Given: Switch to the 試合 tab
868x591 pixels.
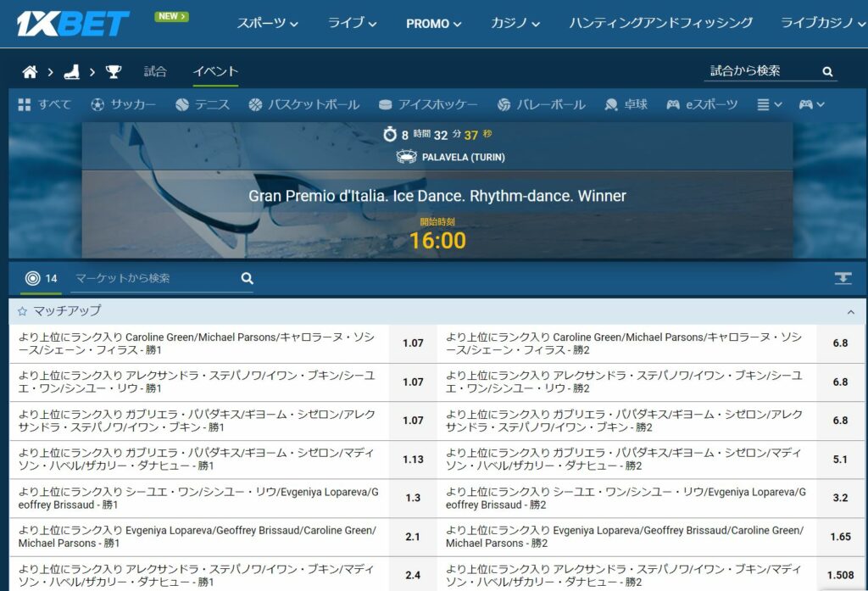Looking at the screenshot, I should tap(155, 72).
